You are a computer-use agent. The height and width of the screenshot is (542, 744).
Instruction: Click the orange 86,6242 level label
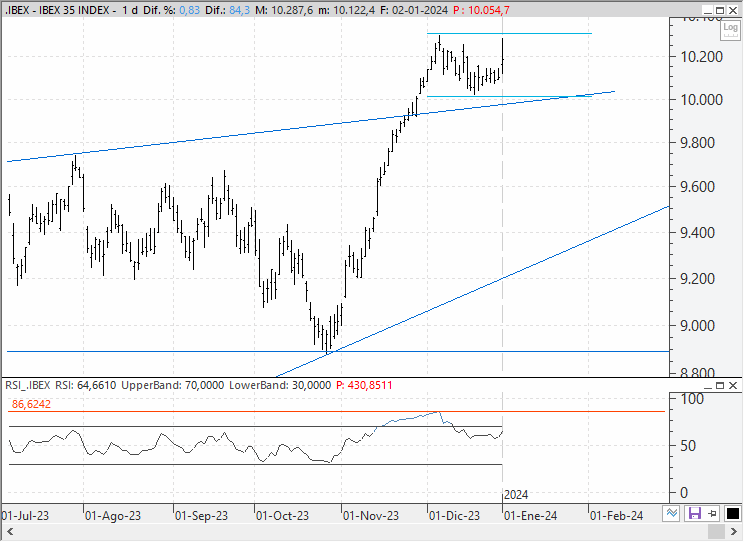click(31, 404)
